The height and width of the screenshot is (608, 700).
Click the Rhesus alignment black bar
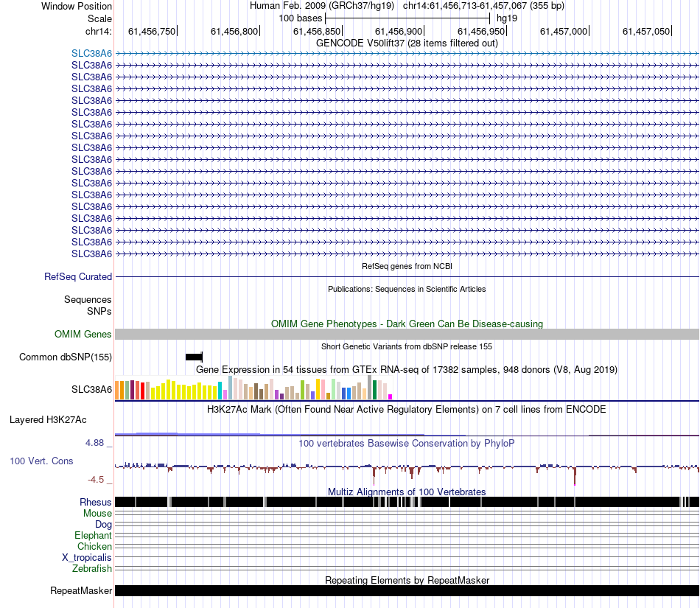pos(407,502)
